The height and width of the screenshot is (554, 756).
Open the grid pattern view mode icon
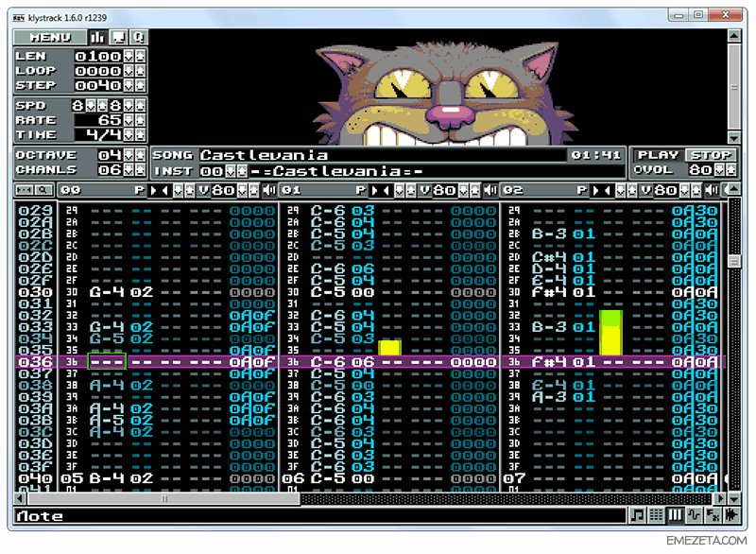(656, 515)
